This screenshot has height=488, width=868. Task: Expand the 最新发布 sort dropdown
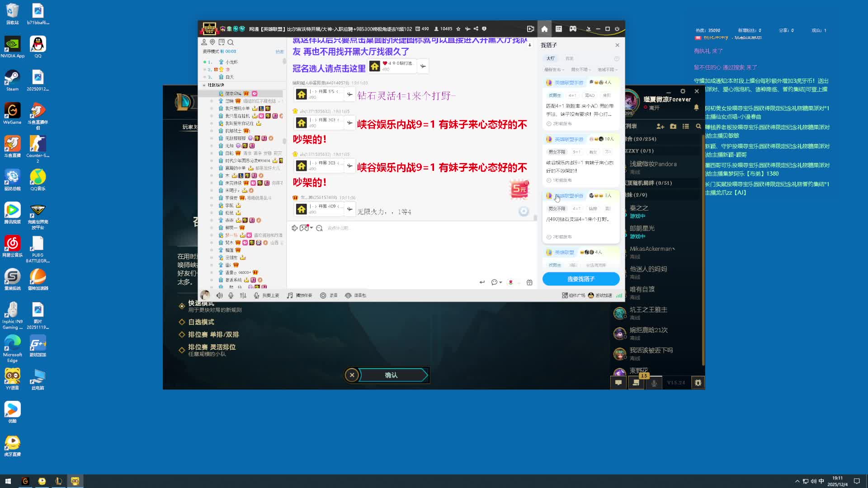pos(554,70)
